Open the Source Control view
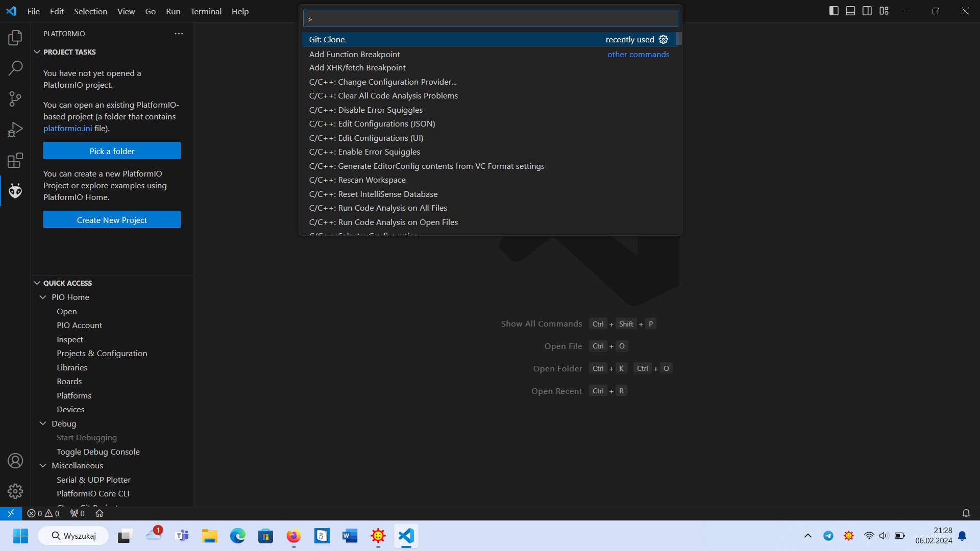The image size is (980, 551). click(15, 99)
